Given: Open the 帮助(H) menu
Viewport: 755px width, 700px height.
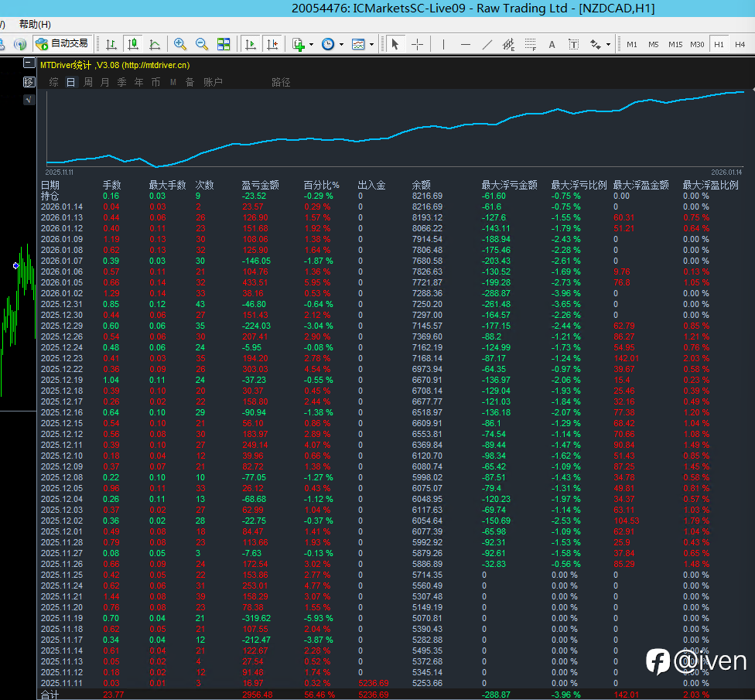Looking at the screenshot, I should point(35,24).
